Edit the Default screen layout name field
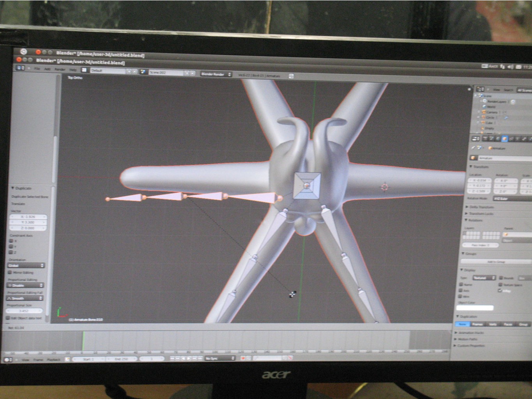Viewport: 532px width, 399px height. [108, 71]
